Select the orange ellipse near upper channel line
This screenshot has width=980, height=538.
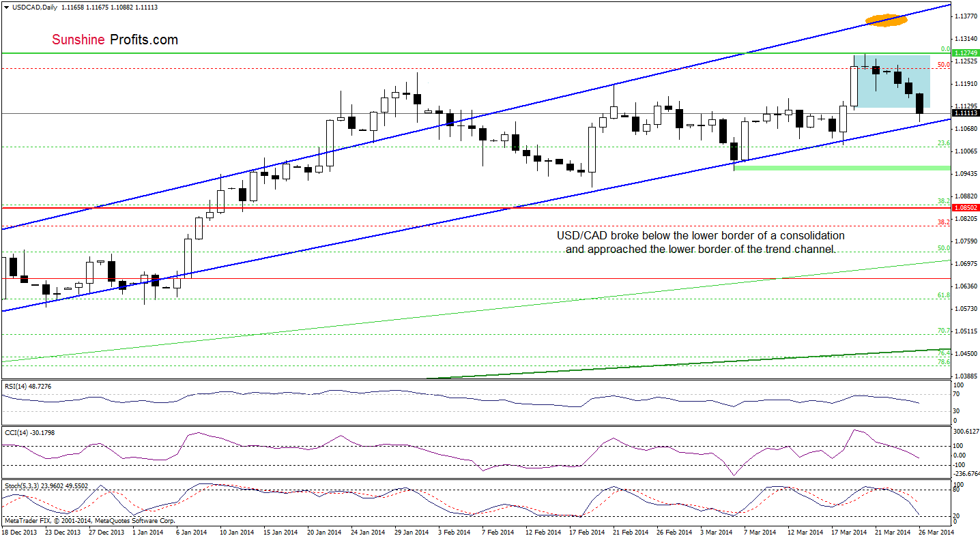(887, 20)
